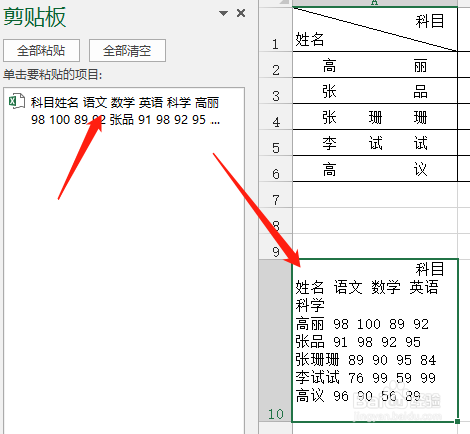
Task: Select the header cell with 科目 and 姓名
Action: (x=375, y=29)
